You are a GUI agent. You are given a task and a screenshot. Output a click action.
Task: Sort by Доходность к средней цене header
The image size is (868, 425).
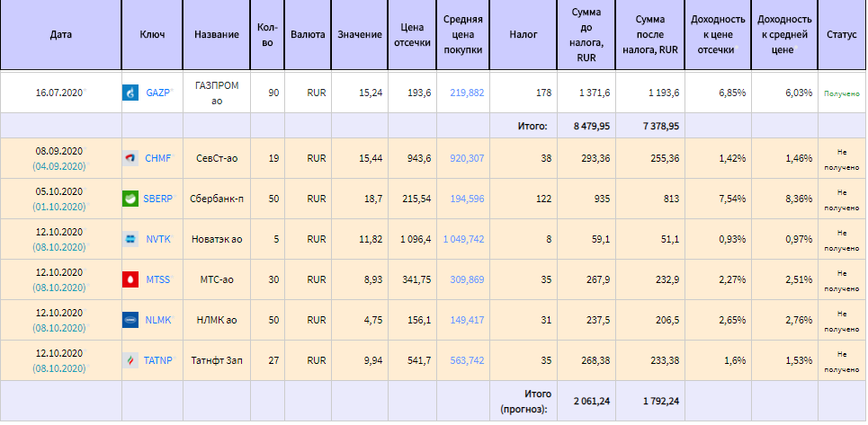coord(784,34)
